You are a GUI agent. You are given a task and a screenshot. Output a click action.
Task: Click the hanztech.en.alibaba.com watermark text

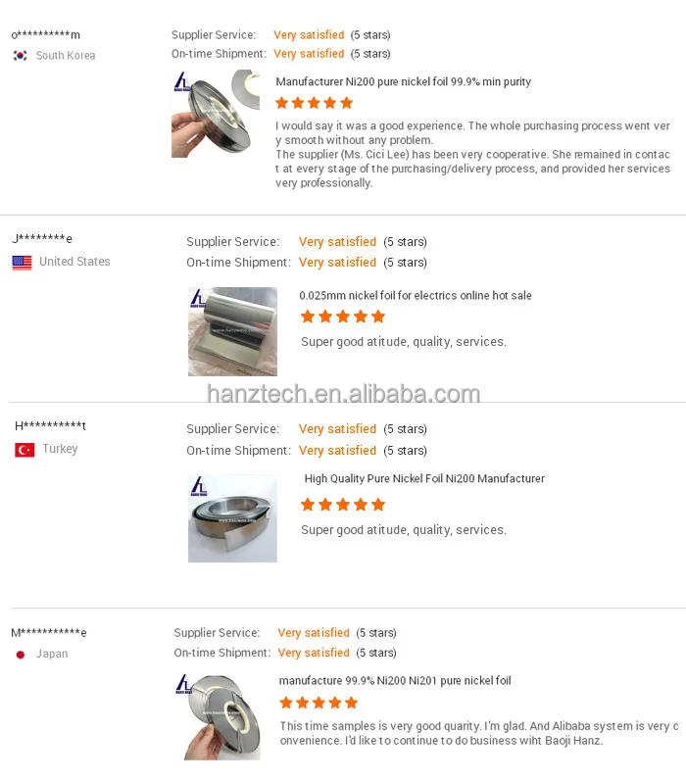point(344,394)
